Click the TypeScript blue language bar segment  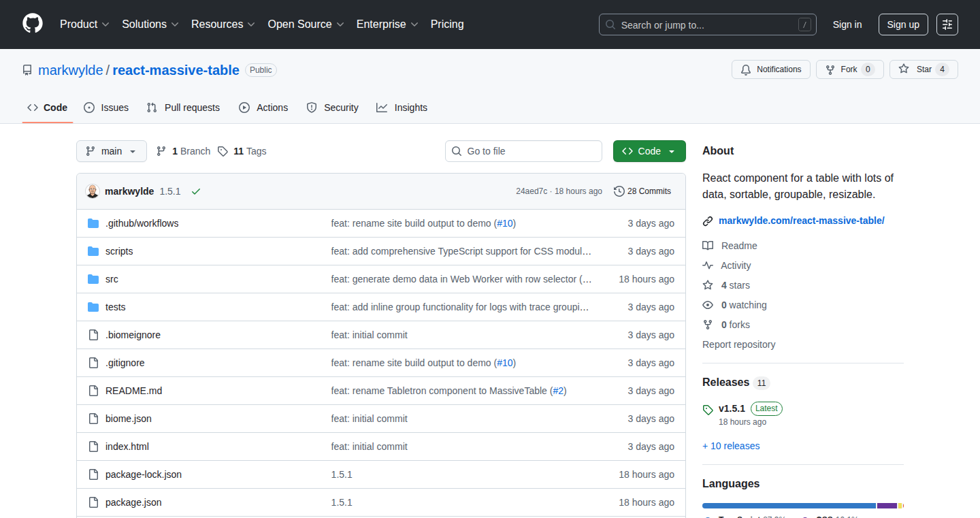(x=789, y=506)
